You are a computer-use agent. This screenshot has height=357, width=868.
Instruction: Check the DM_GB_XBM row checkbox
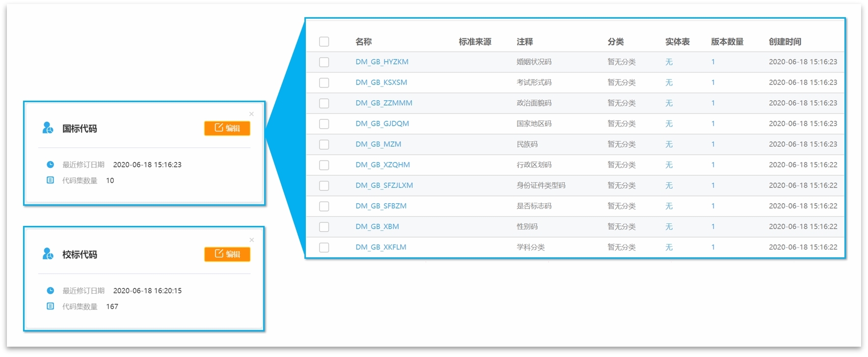coord(324,227)
